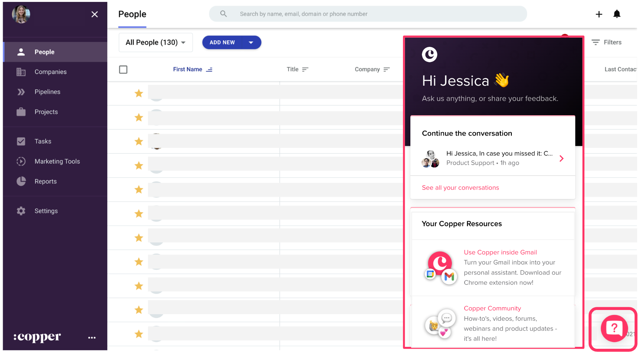Click the plus add icon in header
Image resolution: width=644 pixels, height=358 pixels.
click(599, 14)
